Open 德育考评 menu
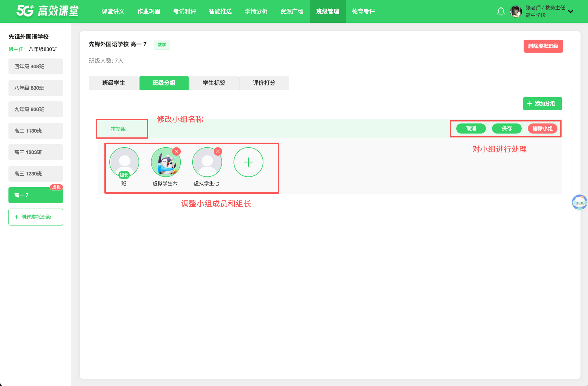Image resolution: width=588 pixels, height=386 pixels. (x=363, y=11)
